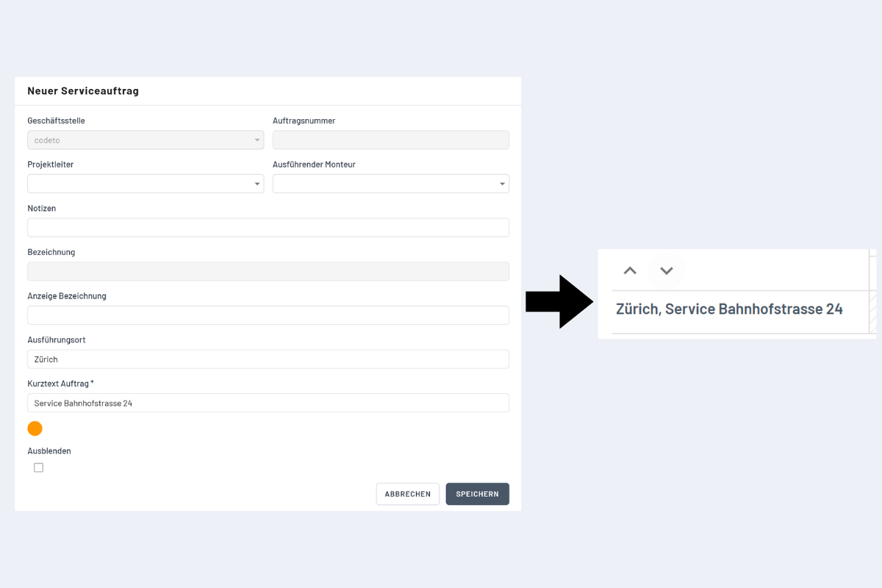Open the Ausführender Monteur selection list

(x=390, y=183)
